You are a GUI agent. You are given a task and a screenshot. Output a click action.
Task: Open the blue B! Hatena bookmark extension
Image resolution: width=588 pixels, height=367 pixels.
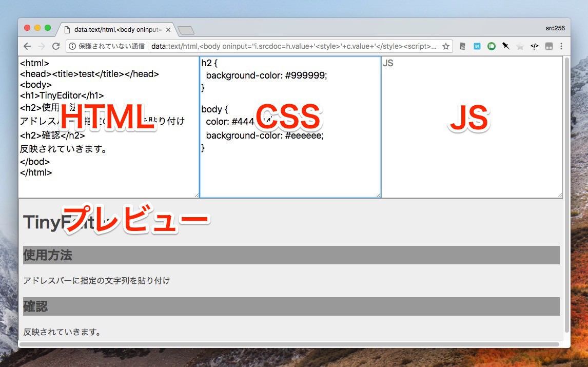coord(477,46)
